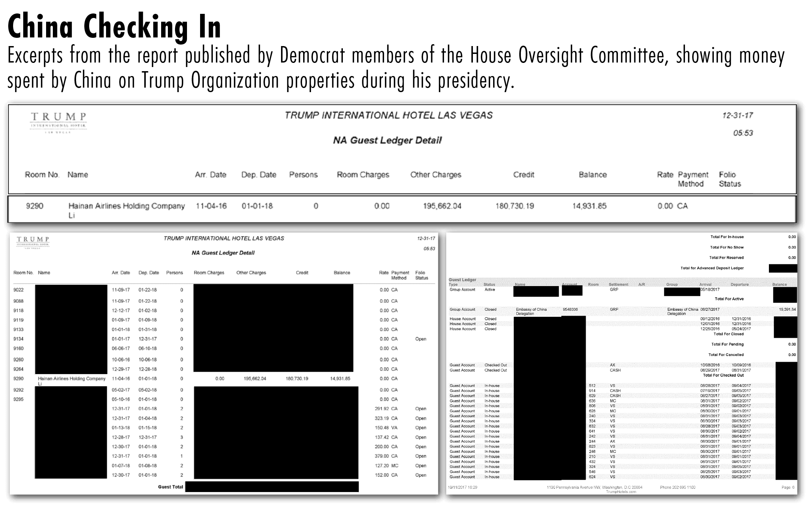Click the "Total For Closed" label
The height and width of the screenshot is (510, 812).
728,334
